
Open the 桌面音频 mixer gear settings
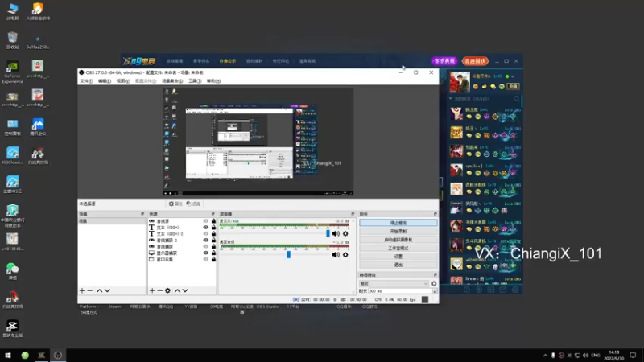point(345,254)
